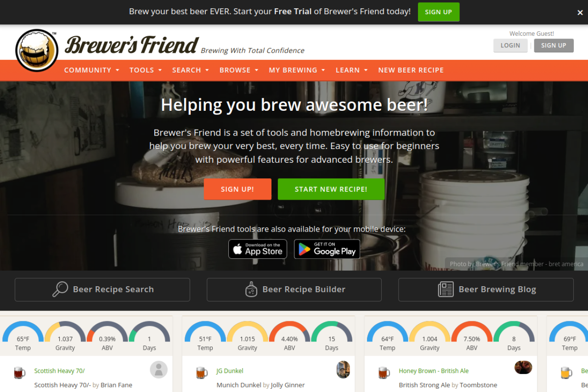Click the Toombstone avatar thumbnail on Honey Brown card
588x392 pixels.
pos(523,367)
